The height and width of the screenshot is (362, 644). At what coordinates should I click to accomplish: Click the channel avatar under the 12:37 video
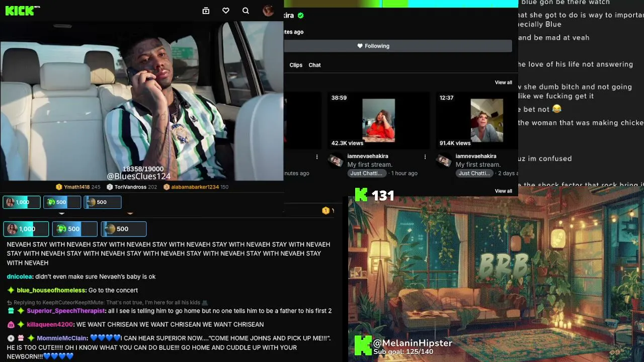(x=444, y=161)
